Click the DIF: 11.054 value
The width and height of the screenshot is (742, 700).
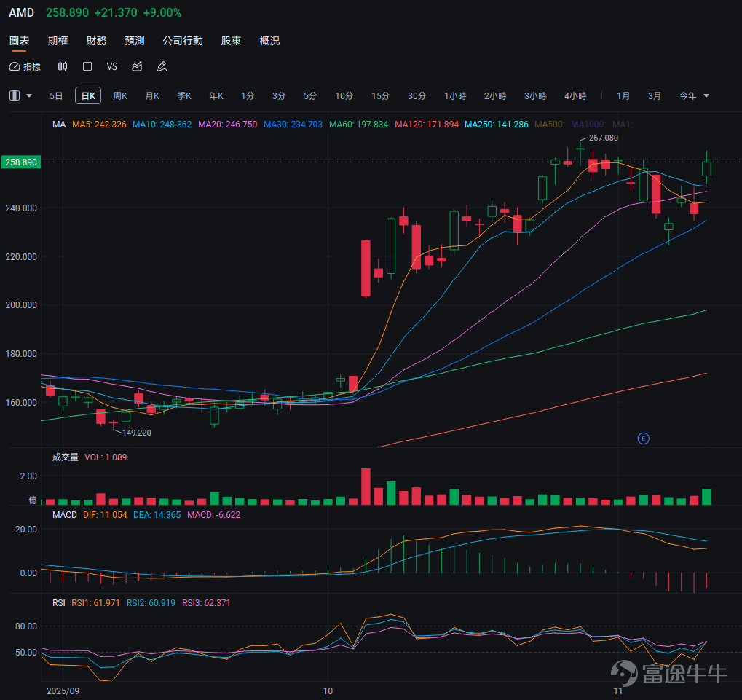105,515
